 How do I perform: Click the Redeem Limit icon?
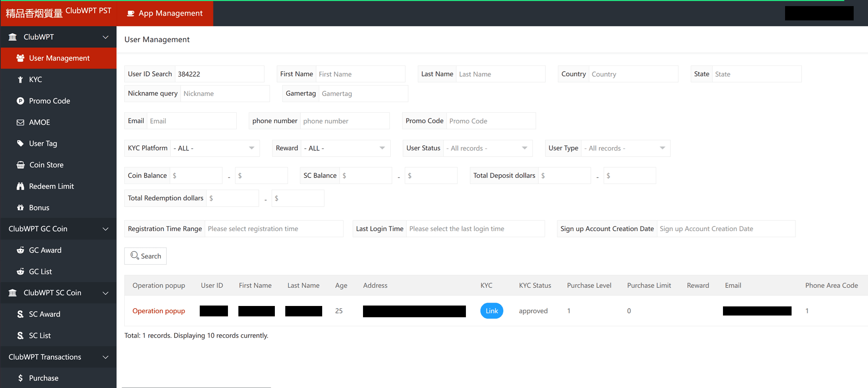[20, 186]
